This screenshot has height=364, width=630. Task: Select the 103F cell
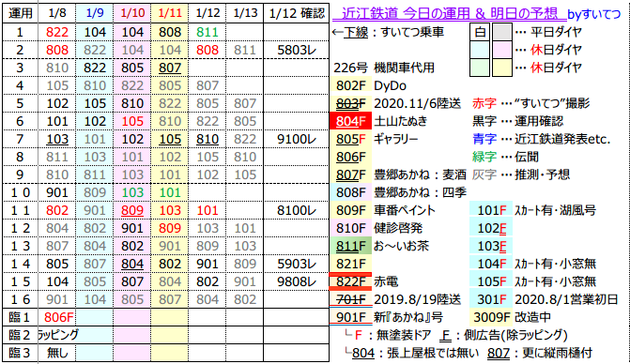491,246
